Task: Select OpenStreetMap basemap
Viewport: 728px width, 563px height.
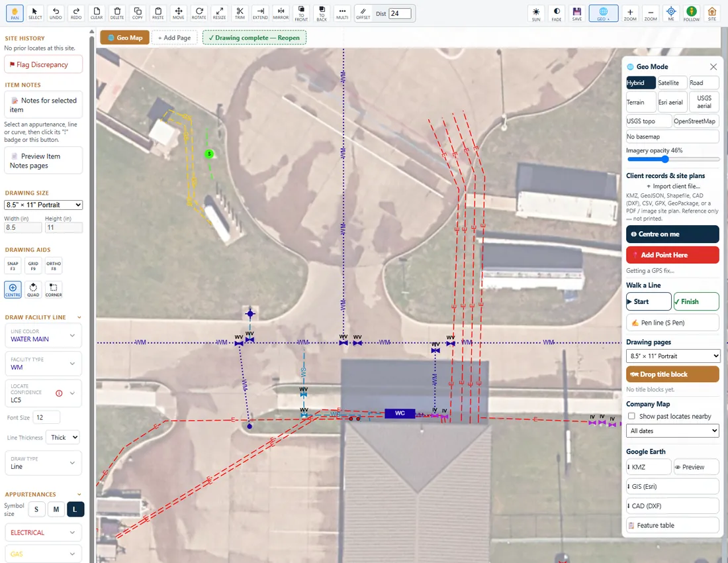Action: 696,121
